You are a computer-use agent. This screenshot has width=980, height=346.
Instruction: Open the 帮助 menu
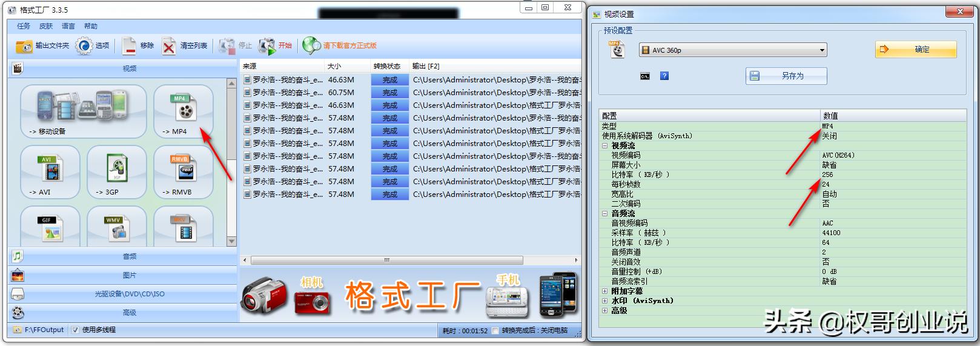coord(91,27)
